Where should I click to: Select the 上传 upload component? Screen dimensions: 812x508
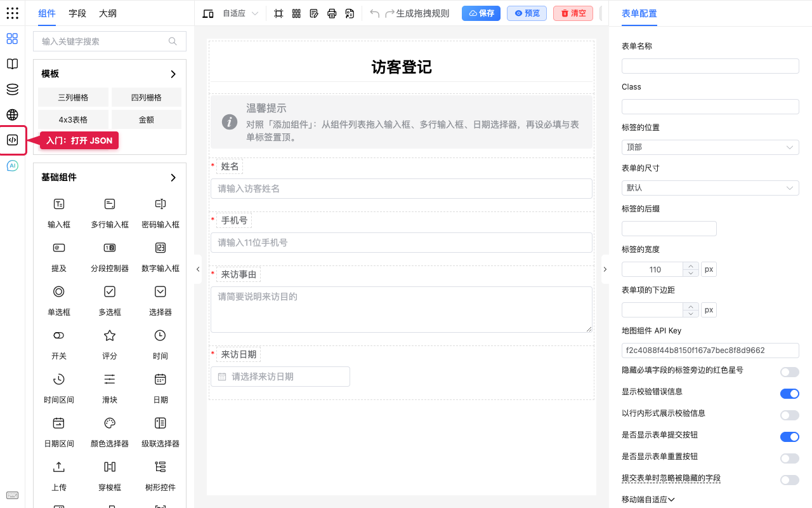(x=59, y=476)
